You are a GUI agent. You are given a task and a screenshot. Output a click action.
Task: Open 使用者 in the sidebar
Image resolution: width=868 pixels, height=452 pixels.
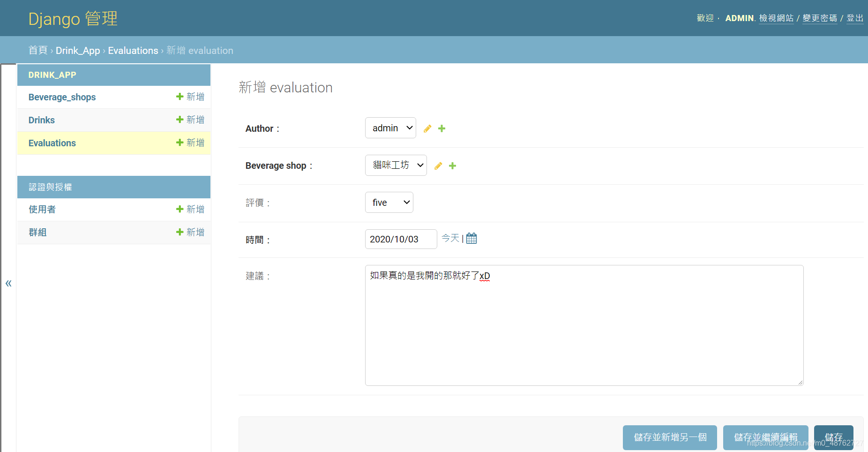[x=42, y=210]
